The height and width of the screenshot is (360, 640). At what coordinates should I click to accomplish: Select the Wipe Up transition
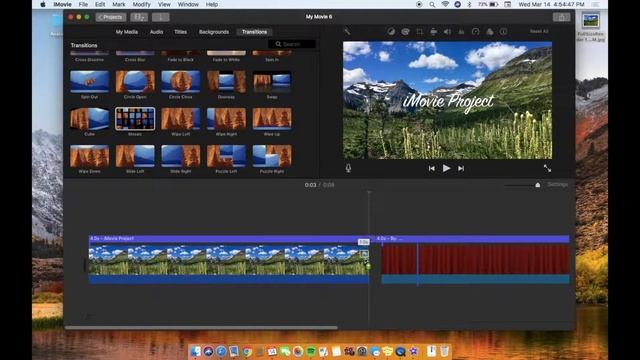click(272, 119)
